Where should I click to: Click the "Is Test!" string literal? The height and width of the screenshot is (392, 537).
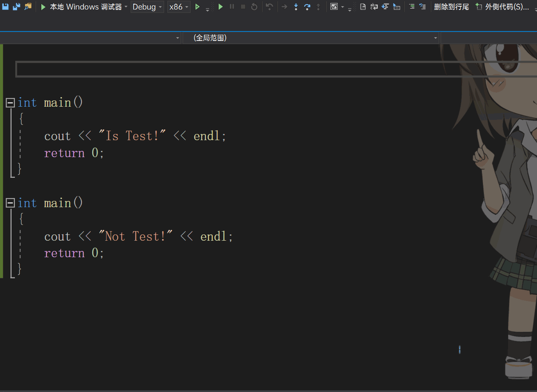click(x=132, y=136)
